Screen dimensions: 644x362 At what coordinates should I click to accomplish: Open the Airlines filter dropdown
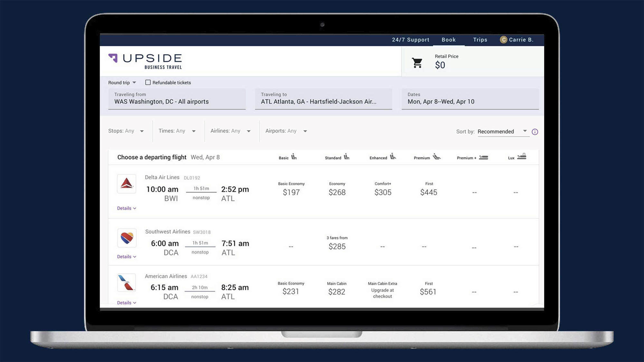coord(230,131)
